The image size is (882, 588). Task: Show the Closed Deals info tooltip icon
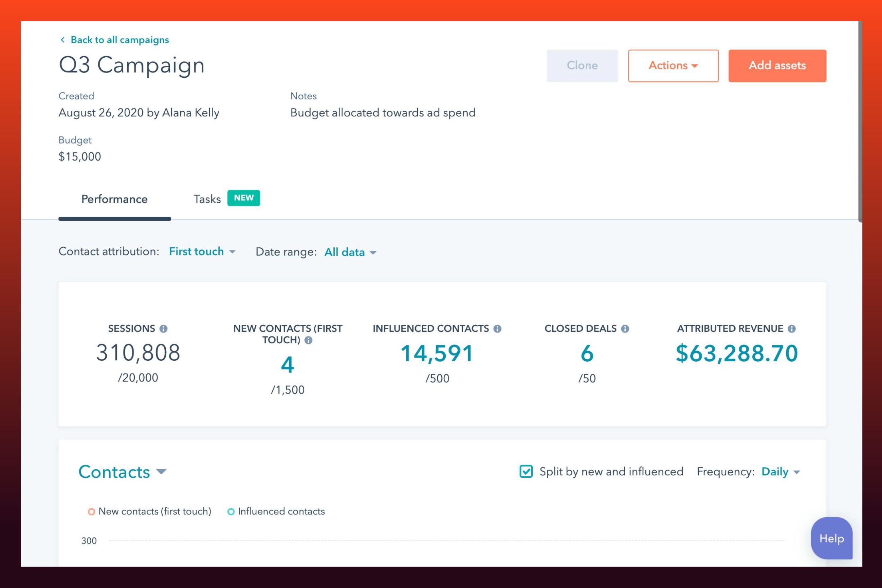625,329
